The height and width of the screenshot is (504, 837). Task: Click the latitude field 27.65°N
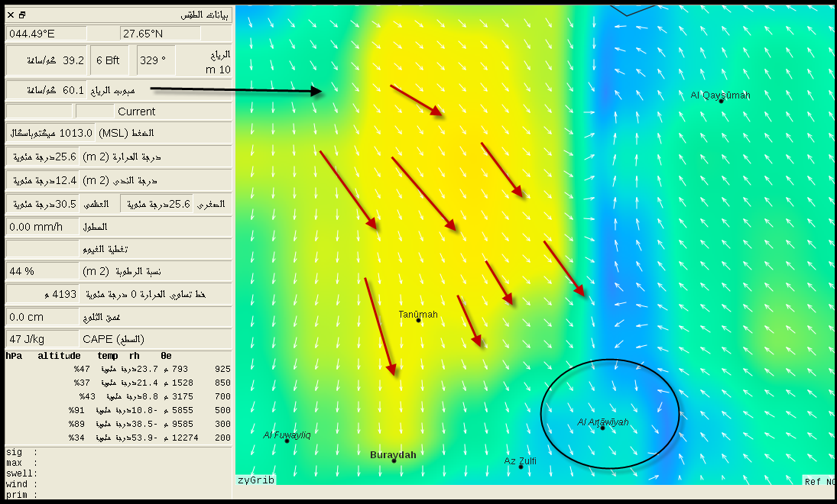click(x=161, y=34)
